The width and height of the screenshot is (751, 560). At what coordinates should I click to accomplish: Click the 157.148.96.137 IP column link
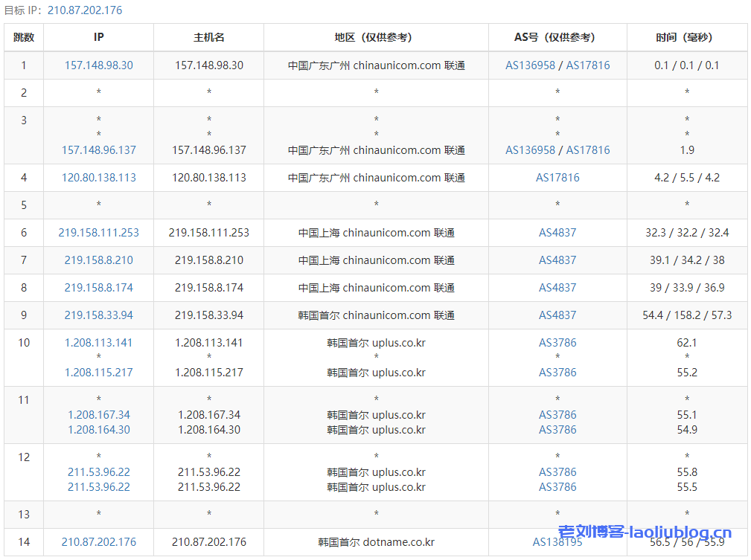tap(98, 150)
